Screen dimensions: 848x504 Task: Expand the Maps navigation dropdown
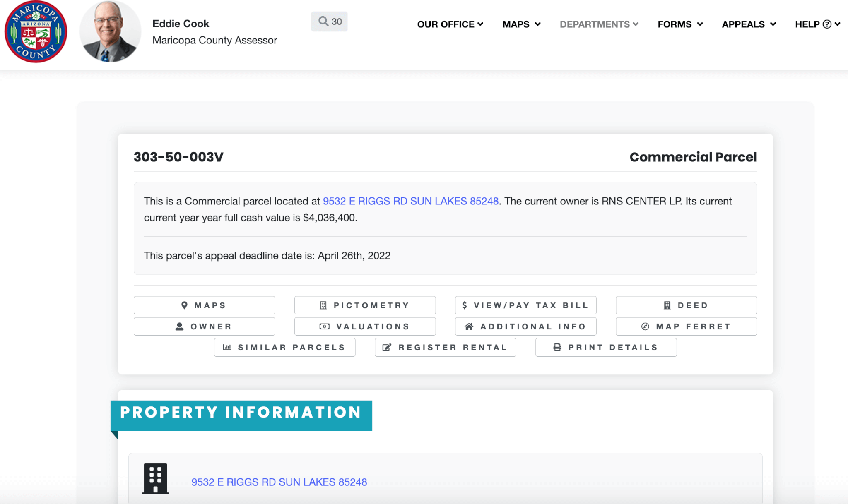[x=521, y=24]
